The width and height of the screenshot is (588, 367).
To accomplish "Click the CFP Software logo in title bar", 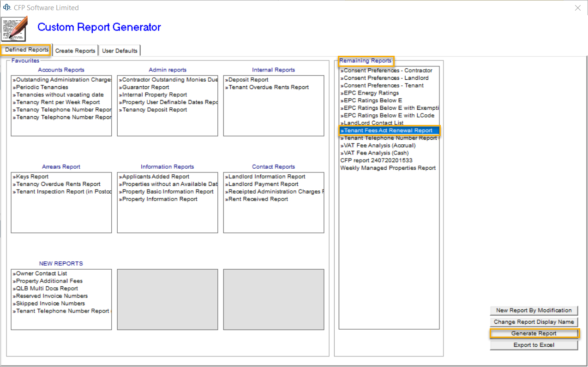I will 7,7.
